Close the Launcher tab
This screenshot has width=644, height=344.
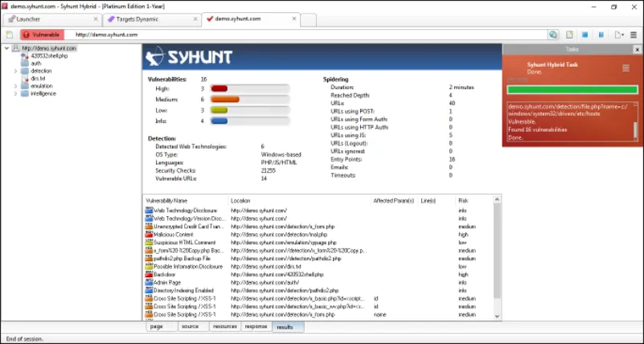pyautogui.click(x=96, y=18)
